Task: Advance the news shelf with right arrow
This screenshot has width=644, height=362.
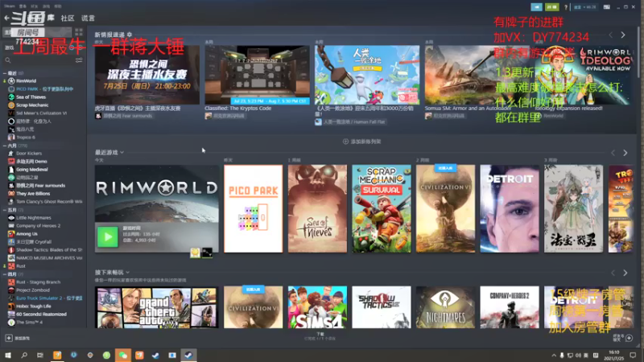Action: [x=623, y=35]
